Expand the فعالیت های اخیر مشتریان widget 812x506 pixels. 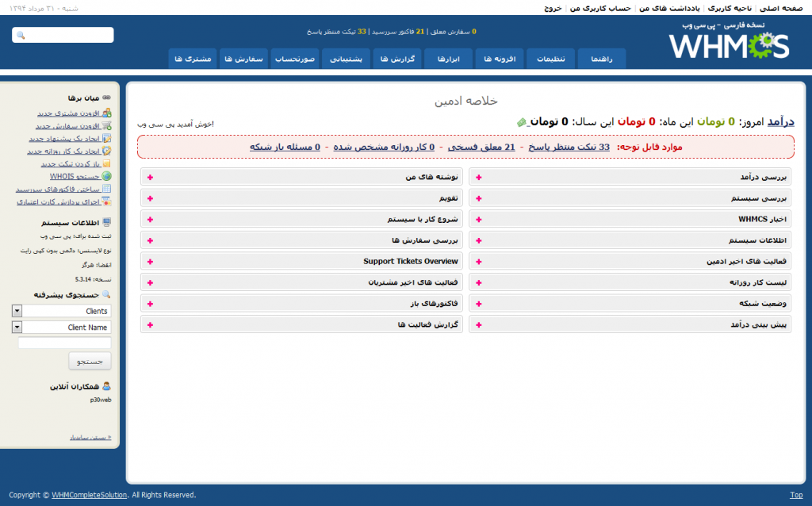click(150, 283)
